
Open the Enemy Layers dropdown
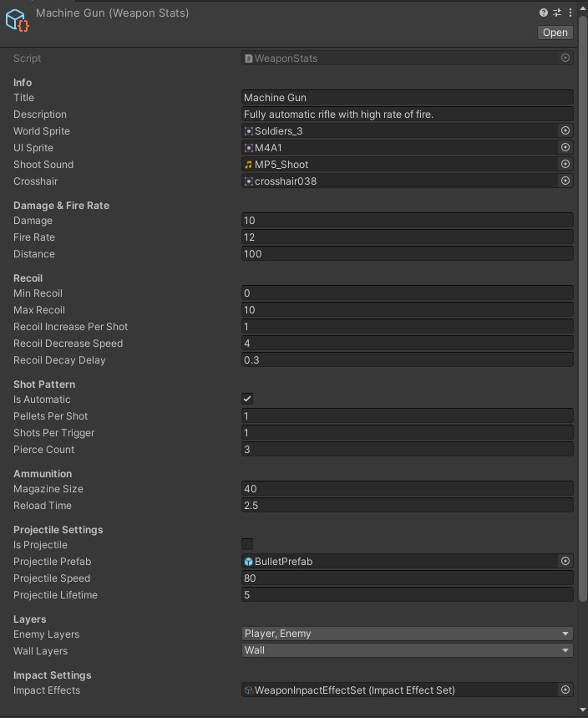click(x=408, y=634)
